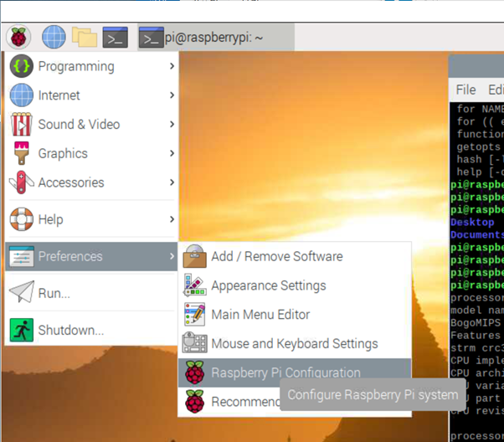Viewport: 504px width, 442px height.
Task: Click the Sound & Video popcorn icon
Action: (x=22, y=124)
